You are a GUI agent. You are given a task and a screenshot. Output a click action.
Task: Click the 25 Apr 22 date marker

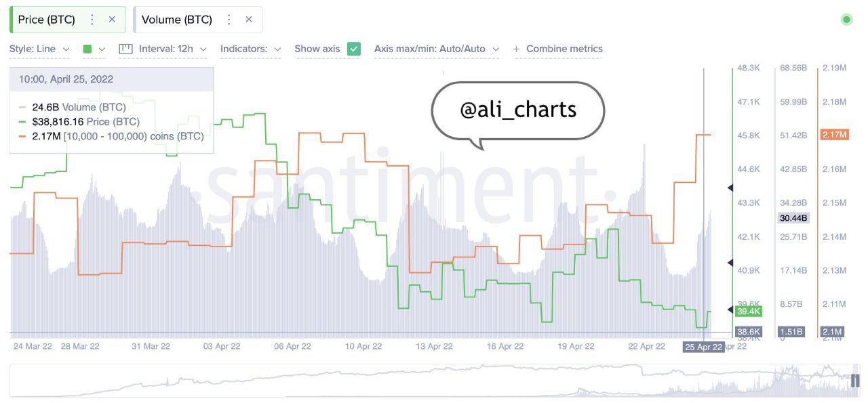pyautogui.click(x=703, y=347)
